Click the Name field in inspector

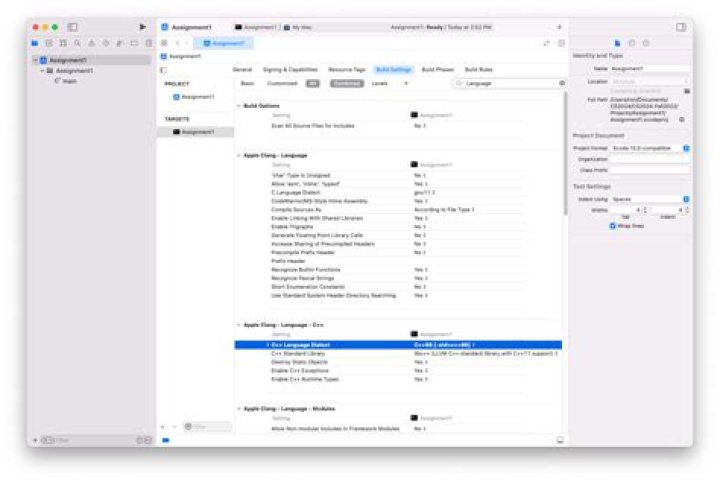click(650, 68)
